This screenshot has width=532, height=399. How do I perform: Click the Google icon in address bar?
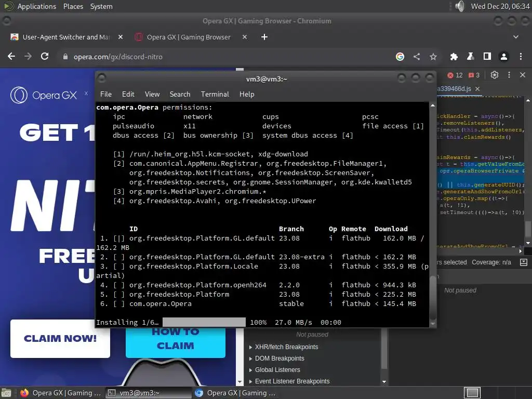click(400, 57)
